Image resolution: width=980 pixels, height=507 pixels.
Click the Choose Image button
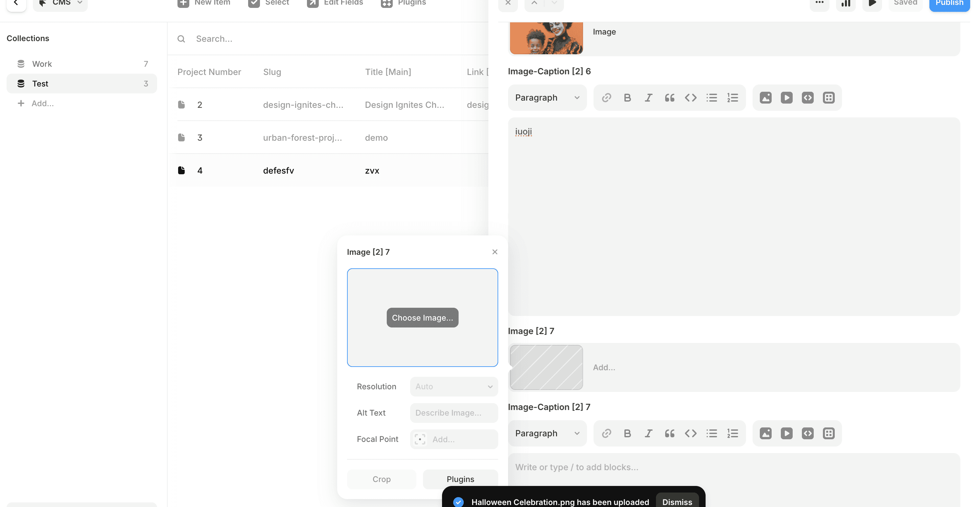tap(422, 318)
